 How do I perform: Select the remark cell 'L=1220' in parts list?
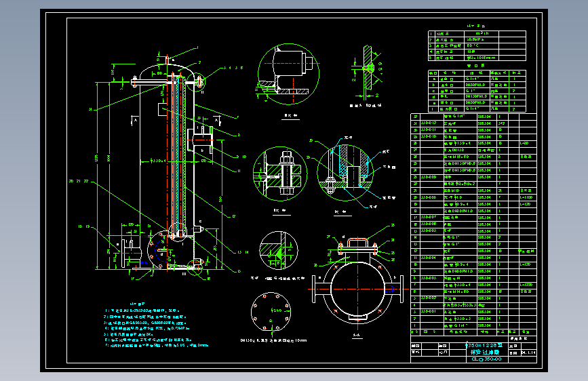(527, 285)
